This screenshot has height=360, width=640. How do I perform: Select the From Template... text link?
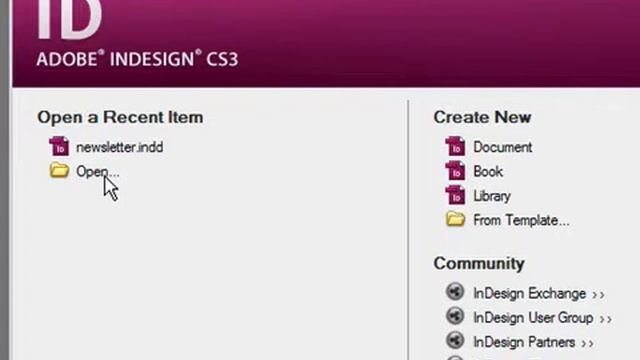521,220
